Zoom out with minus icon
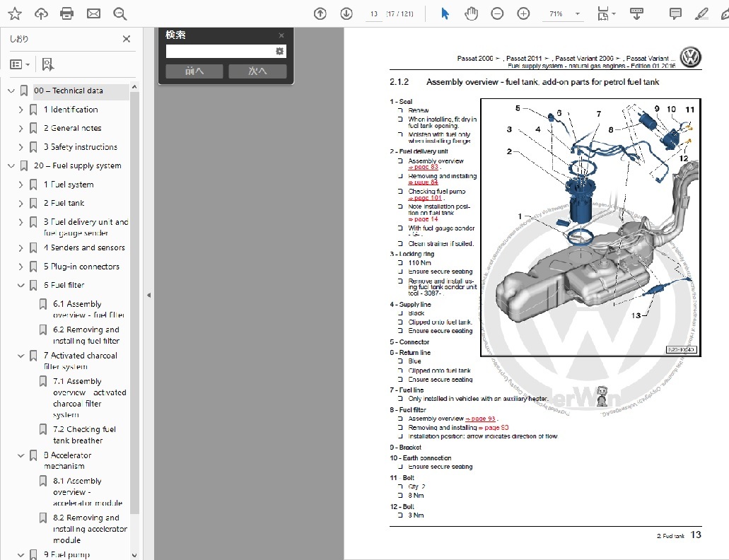 pyautogui.click(x=497, y=14)
